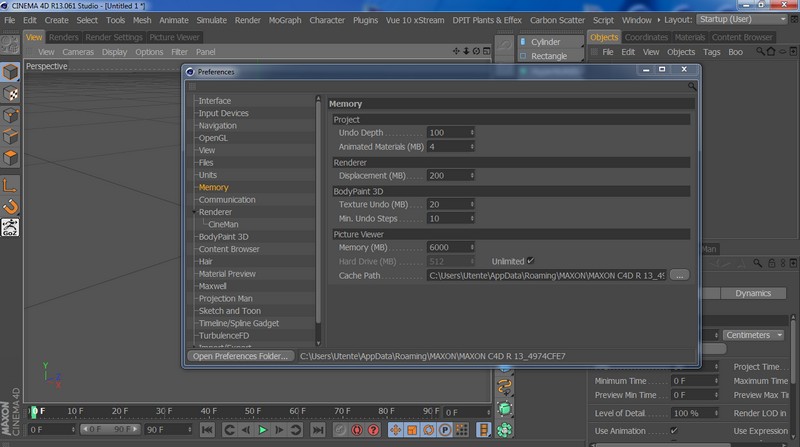Select the Texture mode checkered cube icon
The image size is (800, 447).
pyautogui.click(x=10, y=93)
